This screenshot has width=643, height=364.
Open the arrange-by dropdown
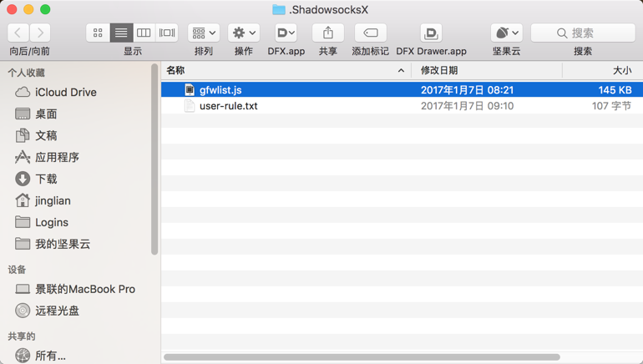(x=204, y=33)
